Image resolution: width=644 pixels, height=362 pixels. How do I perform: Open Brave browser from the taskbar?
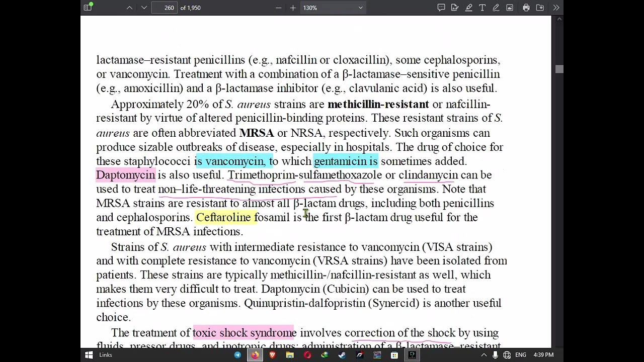coord(272,355)
